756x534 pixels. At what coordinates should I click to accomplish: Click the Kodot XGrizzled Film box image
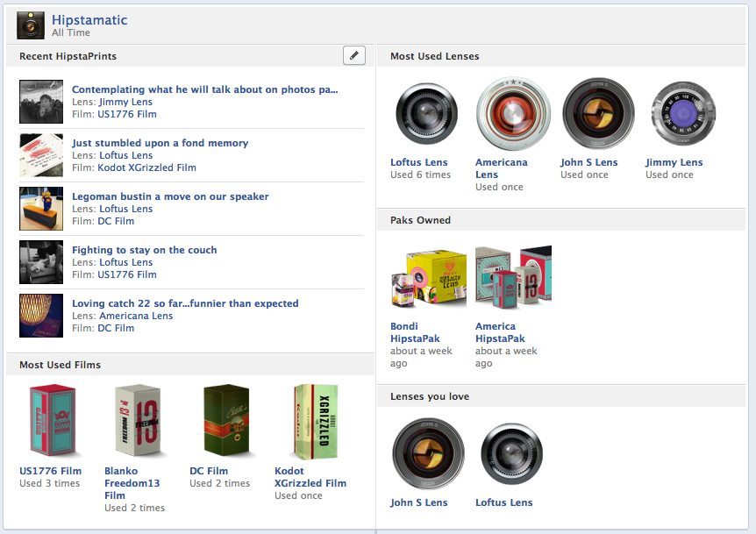(x=316, y=421)
